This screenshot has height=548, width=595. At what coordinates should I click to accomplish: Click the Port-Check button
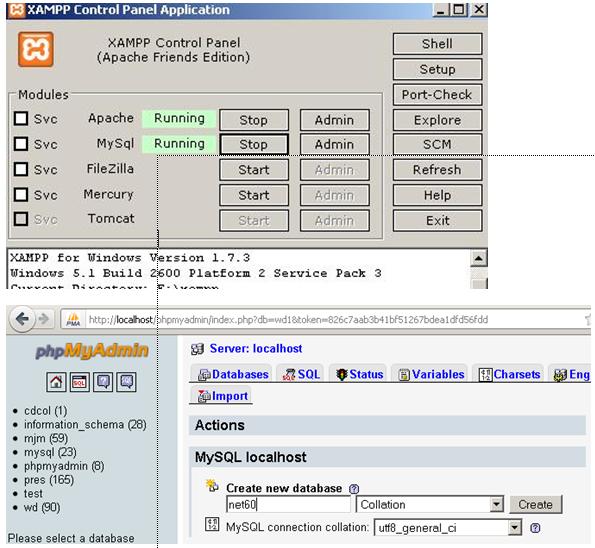438,94
